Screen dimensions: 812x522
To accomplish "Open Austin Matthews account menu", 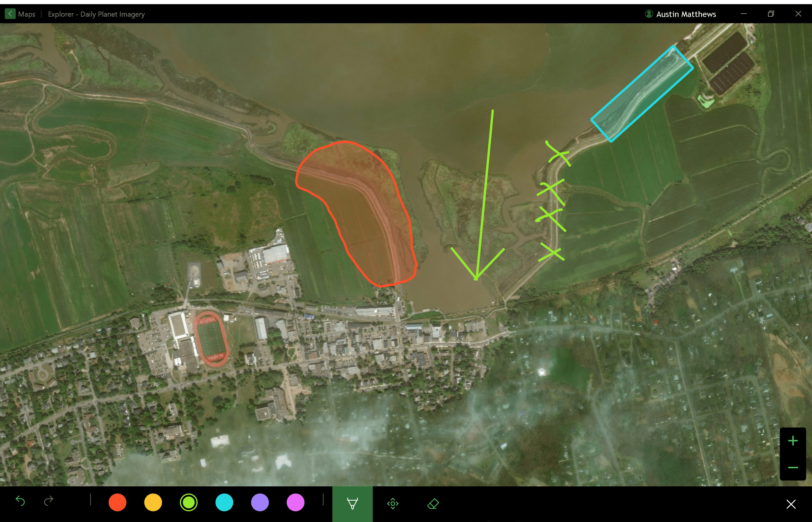I will tap(686, 14).
